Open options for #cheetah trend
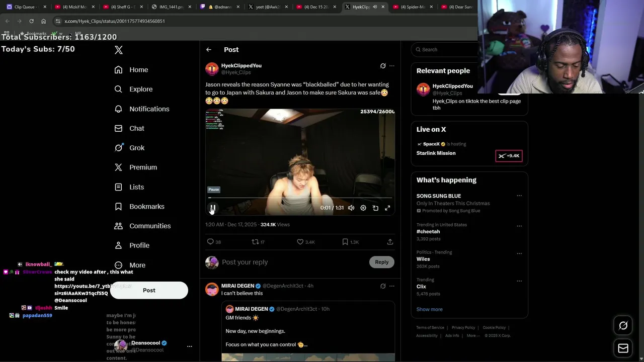644x362 pixels. (x=519, y=226)
